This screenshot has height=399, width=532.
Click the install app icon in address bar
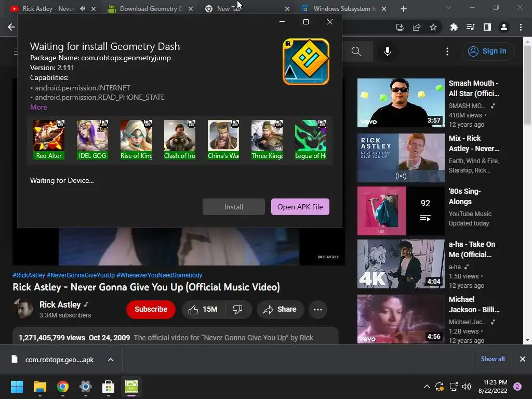(x=400, y=27)
